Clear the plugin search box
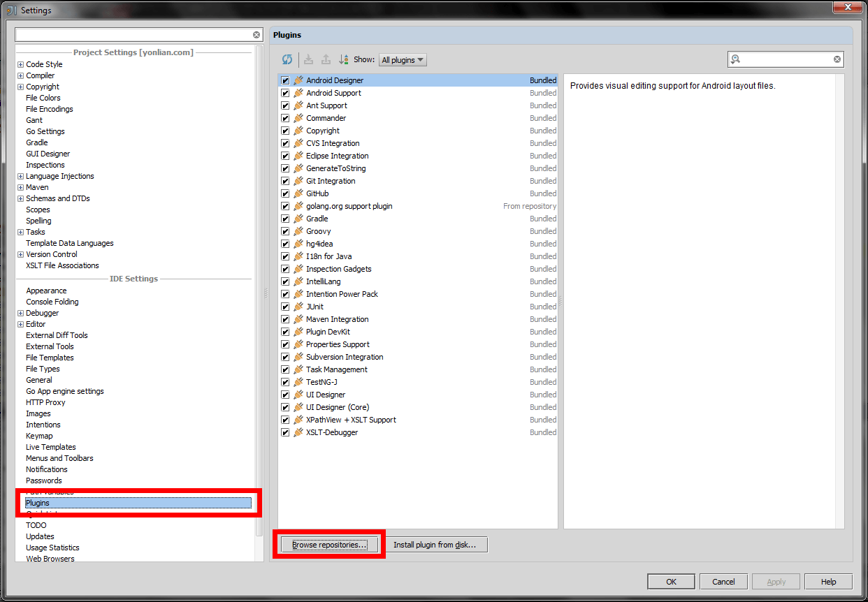Image resolution: width=868 pixels, height=602 pixels. [x=837, y=59]
